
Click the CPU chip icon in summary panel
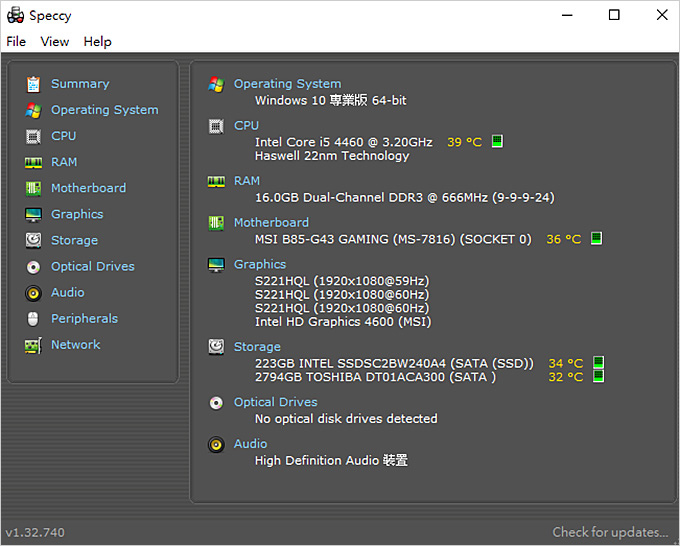(216, 126)
